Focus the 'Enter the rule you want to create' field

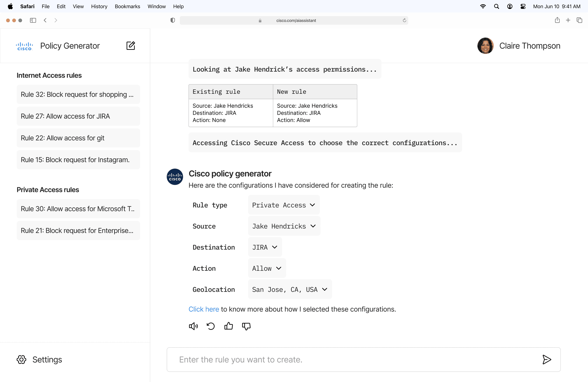363,359
